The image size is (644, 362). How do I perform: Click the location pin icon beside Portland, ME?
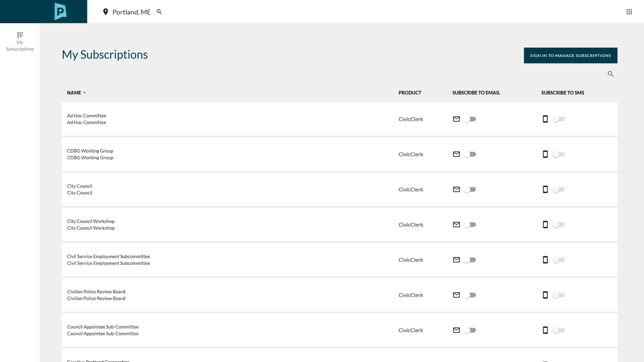[106, 12]
